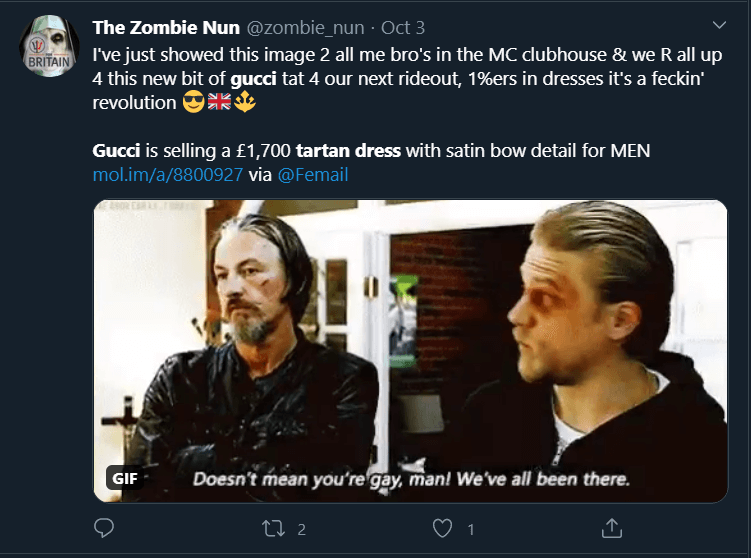This screenshot has height=558, width=751.
Task: Click the reply speech bubble icon
Action: point(103,527)
